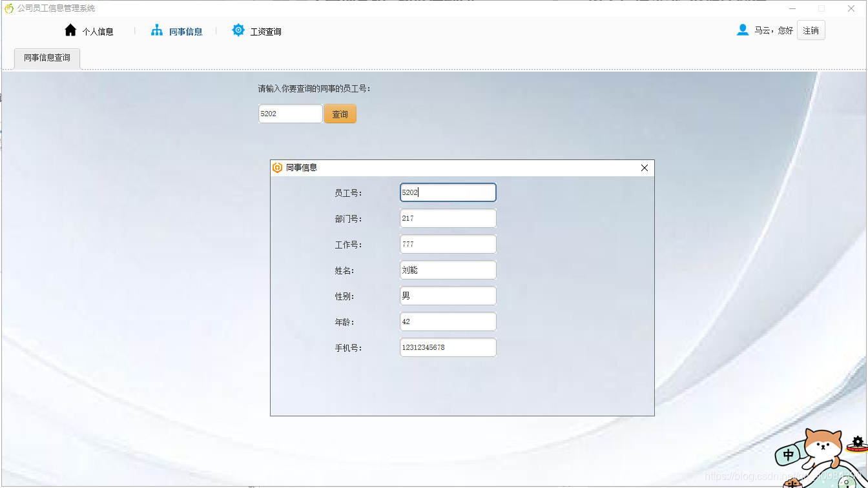The width and height of the screenshot is (868, 488).
Task: Open the 同事信息 menu item
Action: click(185, 32)
